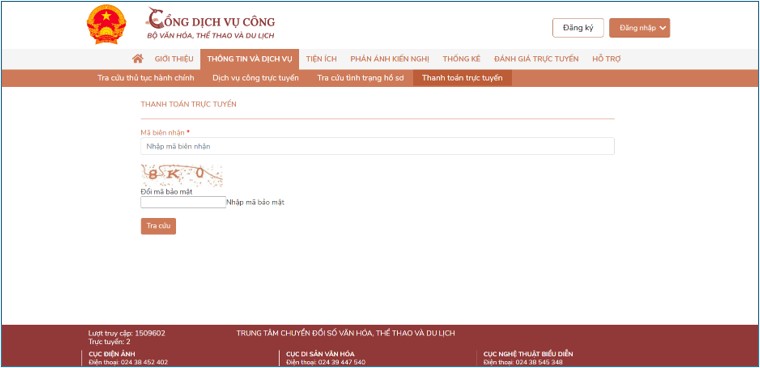760x368 pixels.
Task: Click Lượt truy cập: 1509602 counter
Action: click(127, 333)
